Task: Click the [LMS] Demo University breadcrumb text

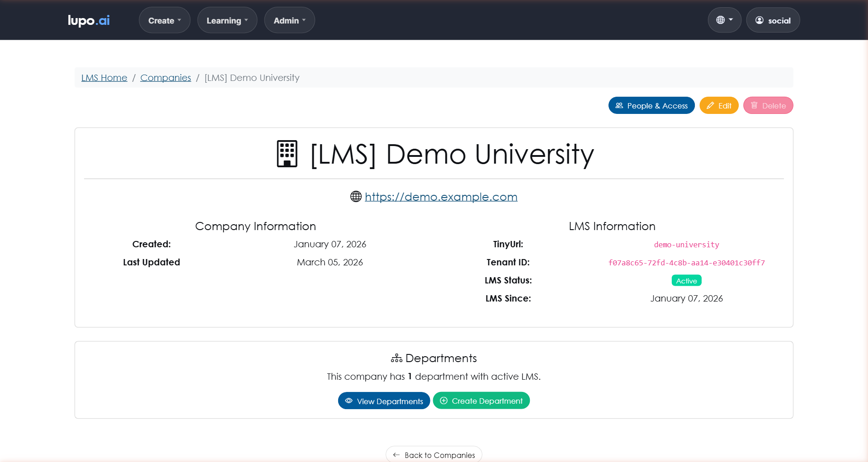Action: [x=252, y=78]
